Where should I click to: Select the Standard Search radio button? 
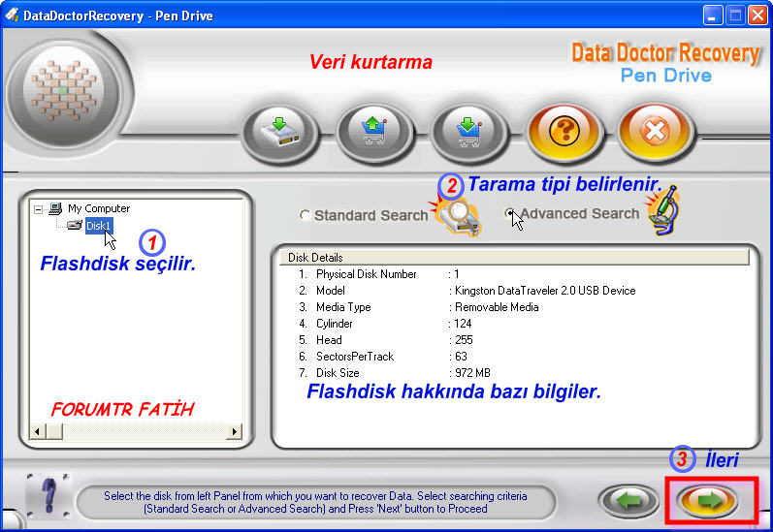[x=306, y=215]
